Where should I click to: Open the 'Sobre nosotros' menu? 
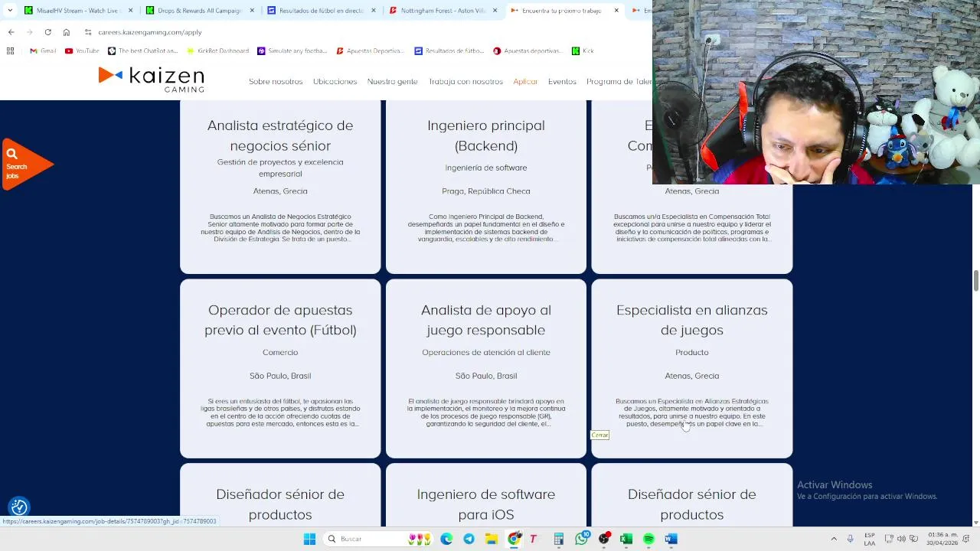tap(276, 81)
